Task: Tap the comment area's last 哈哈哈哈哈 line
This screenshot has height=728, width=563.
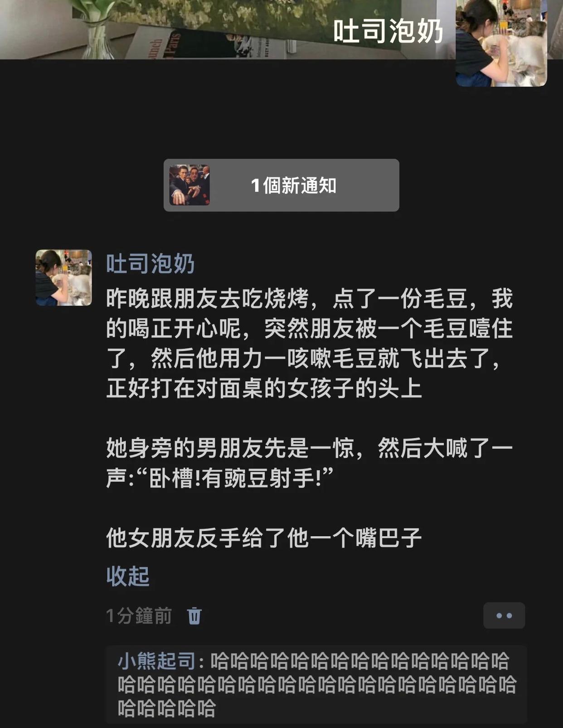Action: (167, 708)
